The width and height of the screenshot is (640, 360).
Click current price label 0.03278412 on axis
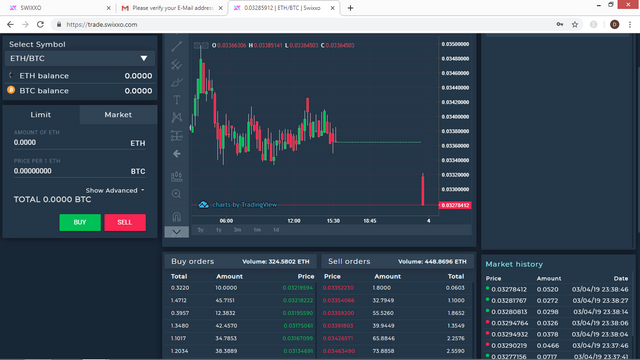(455, 205)
